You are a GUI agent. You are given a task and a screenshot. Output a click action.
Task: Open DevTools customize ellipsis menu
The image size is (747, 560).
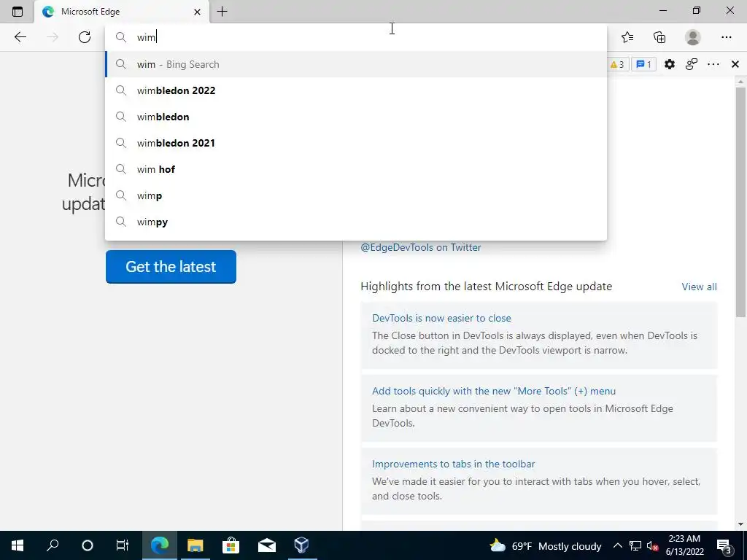(713, 64)
